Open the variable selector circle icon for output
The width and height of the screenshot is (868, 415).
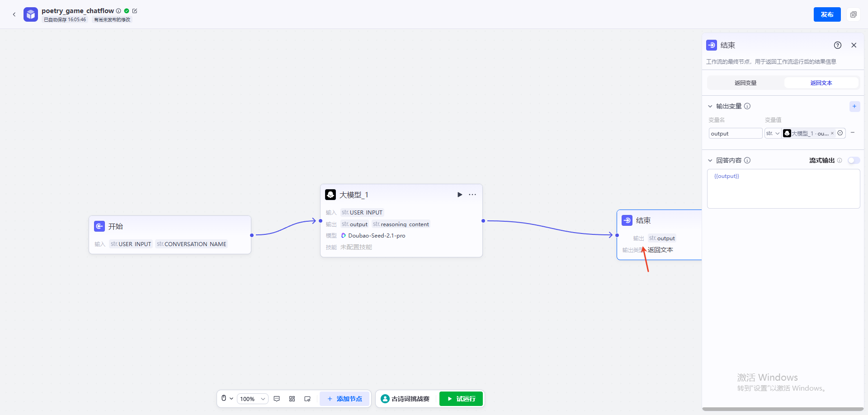(840, 133)
